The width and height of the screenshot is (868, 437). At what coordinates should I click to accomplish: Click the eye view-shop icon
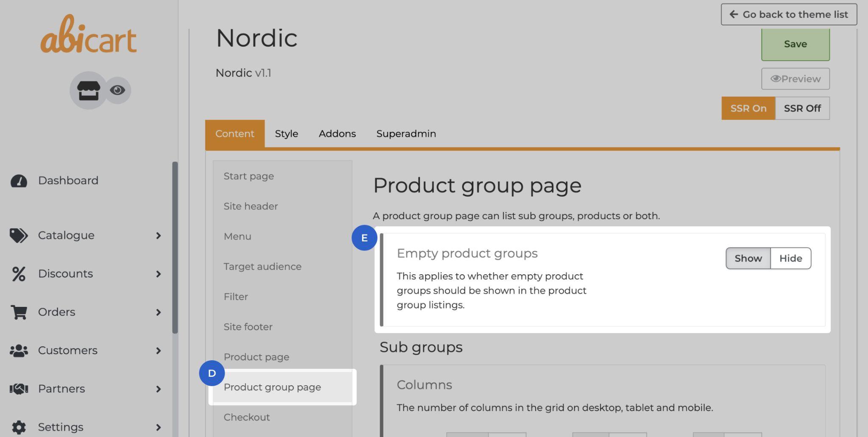point(117,90)
